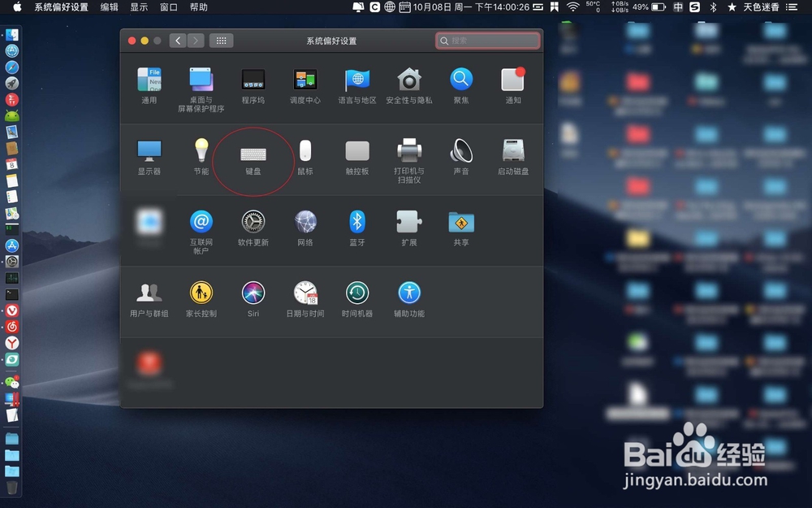
Task: Open the 声音 (Sound) pane
Action: pos(461,157)
